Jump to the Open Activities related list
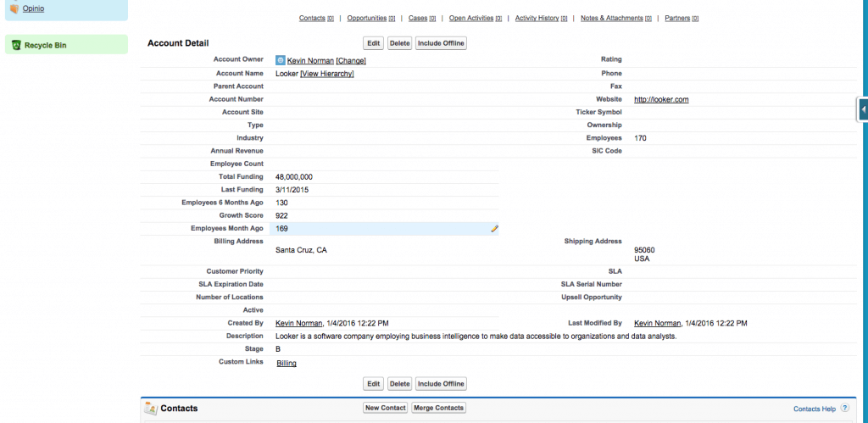This screenshot has height=423, width=868. 471,18
